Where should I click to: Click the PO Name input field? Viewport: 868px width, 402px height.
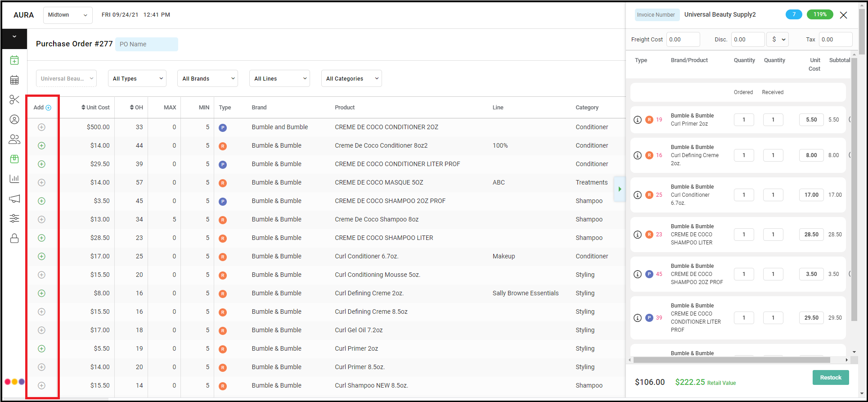147,44
